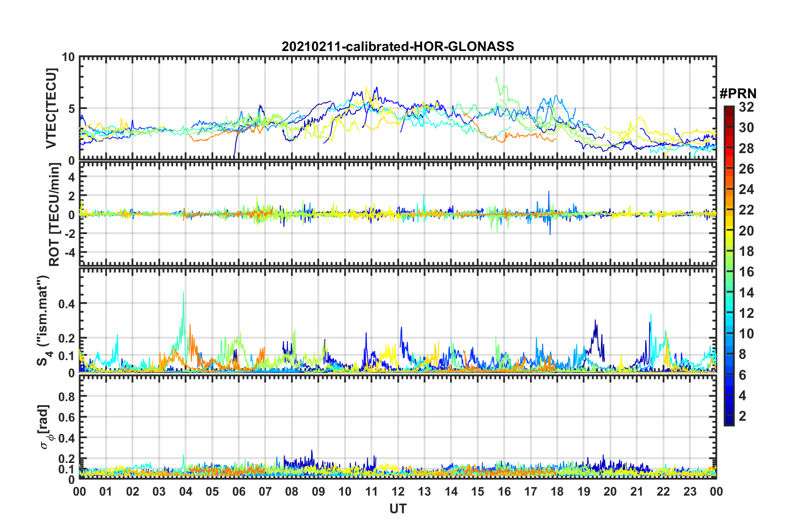Select hour "12" on the UT axis
This screenshot has height=532, width=796.
click(398, 491)
